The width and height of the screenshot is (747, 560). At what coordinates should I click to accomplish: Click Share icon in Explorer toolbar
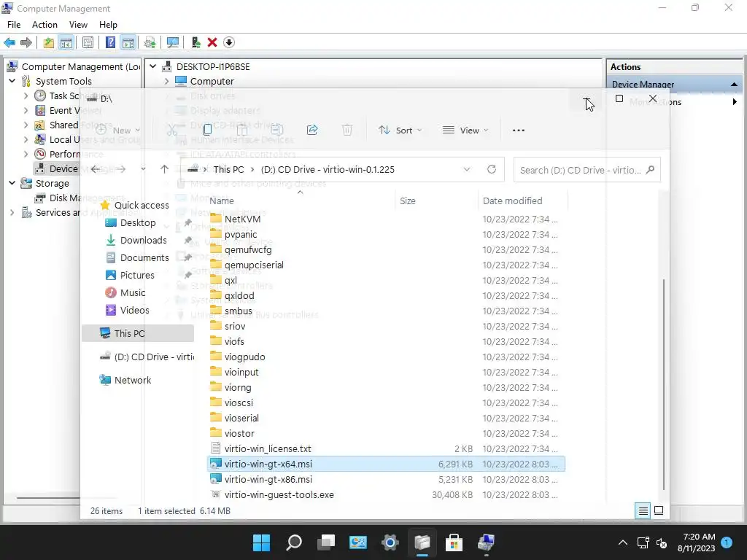pos(312,130)
